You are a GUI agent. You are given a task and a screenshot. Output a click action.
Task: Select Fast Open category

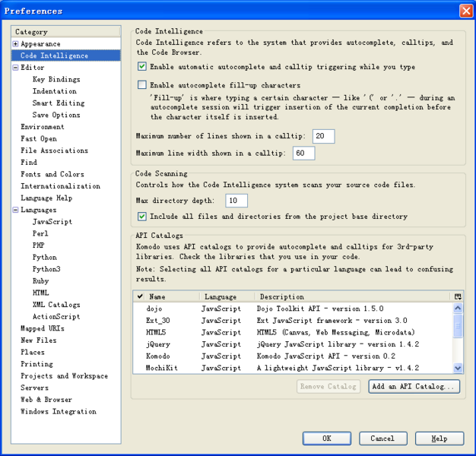(39, 138)
